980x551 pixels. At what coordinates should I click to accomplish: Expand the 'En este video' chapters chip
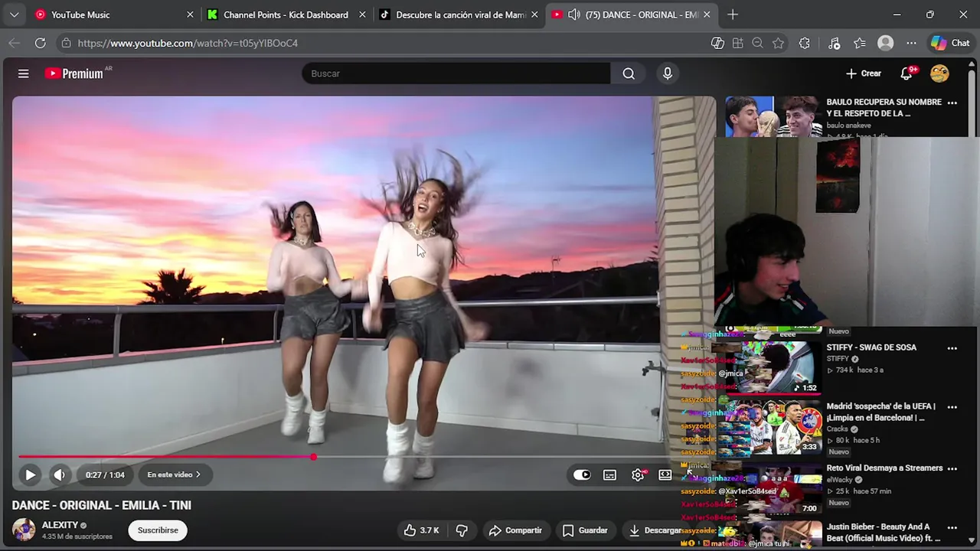pyautogui.click(x=174, y=474)
